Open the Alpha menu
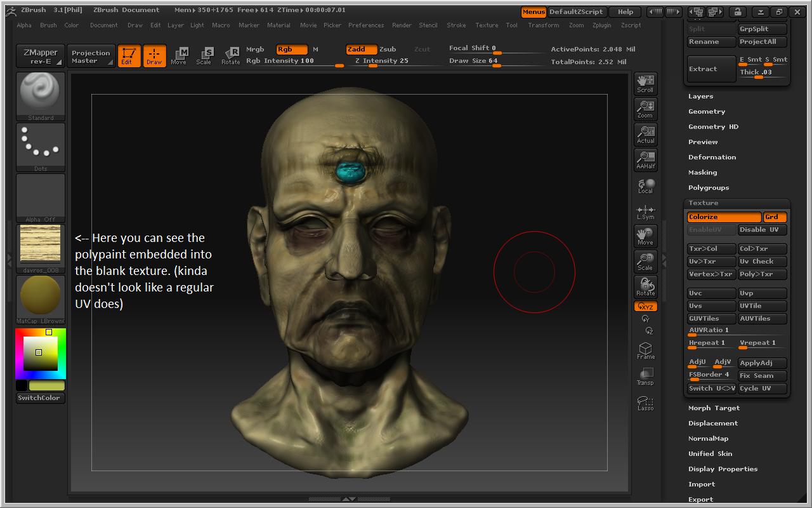 (x=24, y=25)
